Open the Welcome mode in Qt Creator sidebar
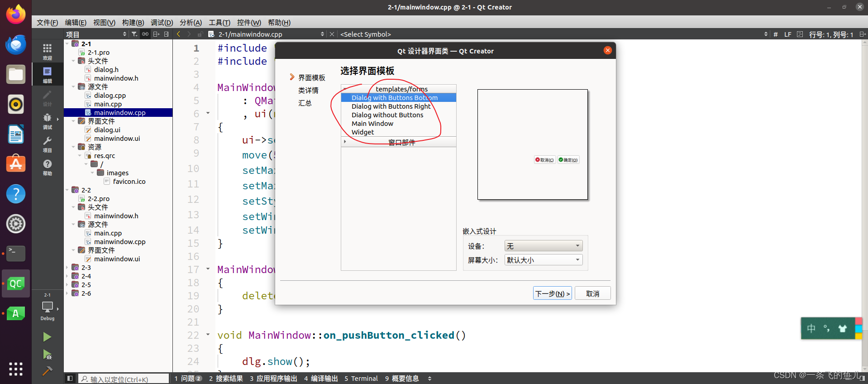The width and height of the screenshot is (868, 384). (48, 51)
